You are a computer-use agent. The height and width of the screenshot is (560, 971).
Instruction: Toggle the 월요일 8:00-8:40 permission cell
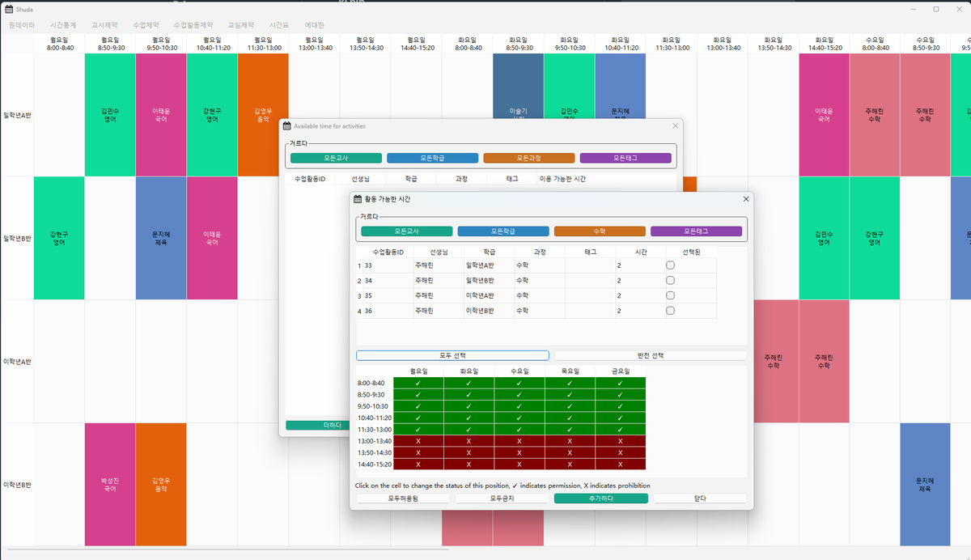(418, 383)
